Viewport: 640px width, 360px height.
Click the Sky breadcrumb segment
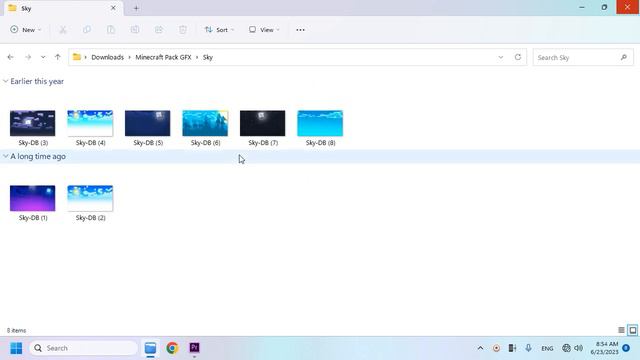click(208, 57)
